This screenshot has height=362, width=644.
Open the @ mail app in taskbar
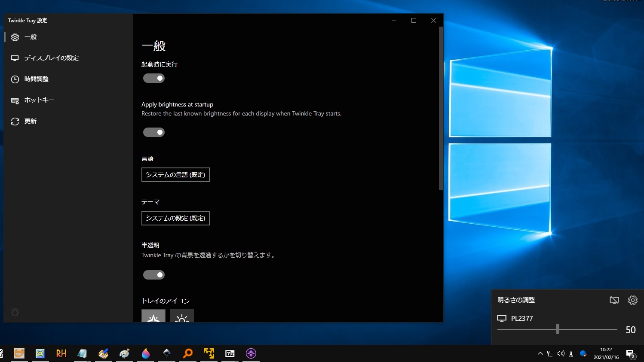point(40,353)
